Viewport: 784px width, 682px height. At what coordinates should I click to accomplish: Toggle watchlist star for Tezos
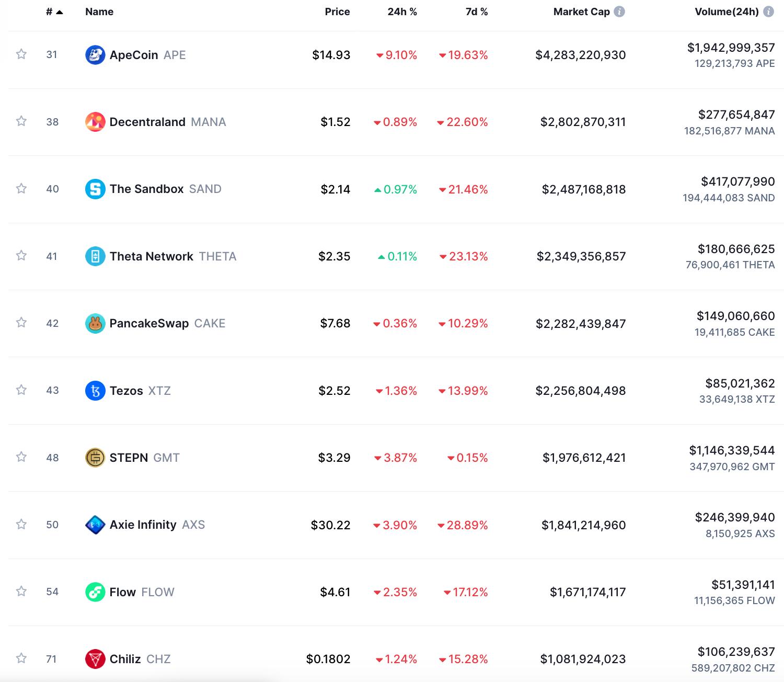coord(21,390)
